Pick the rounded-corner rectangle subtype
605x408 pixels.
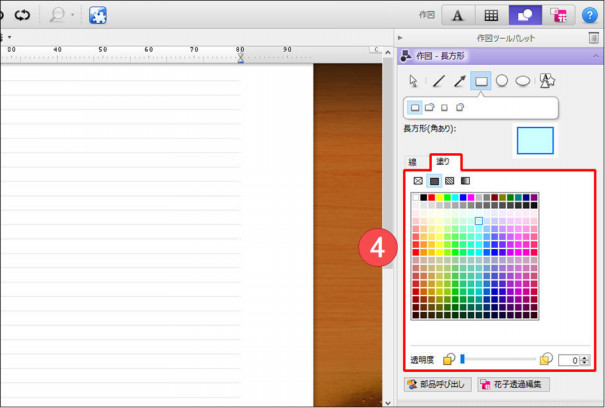(429, 107)
